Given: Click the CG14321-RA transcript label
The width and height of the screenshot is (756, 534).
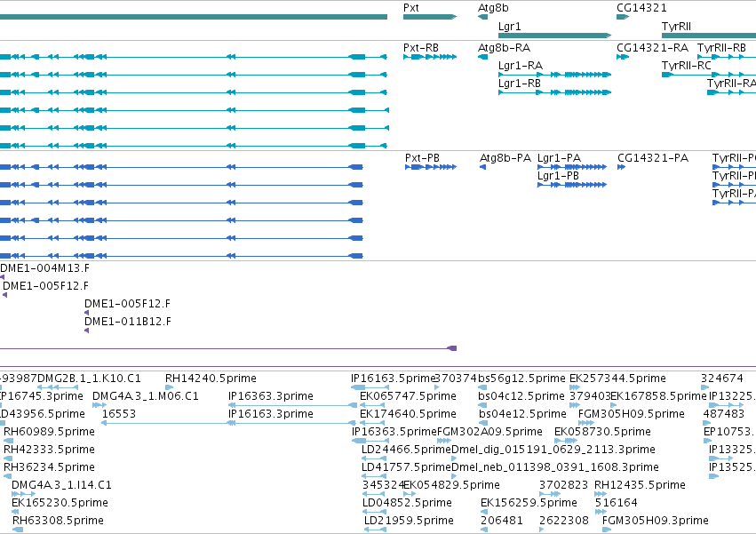Looking at the screenshot, I should pyautogui.click(x=653, y=48).
